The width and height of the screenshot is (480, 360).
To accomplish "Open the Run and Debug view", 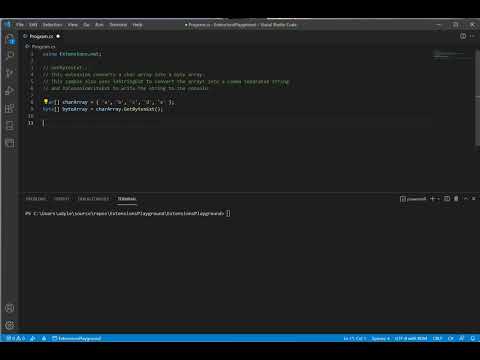I will point(10,91).
